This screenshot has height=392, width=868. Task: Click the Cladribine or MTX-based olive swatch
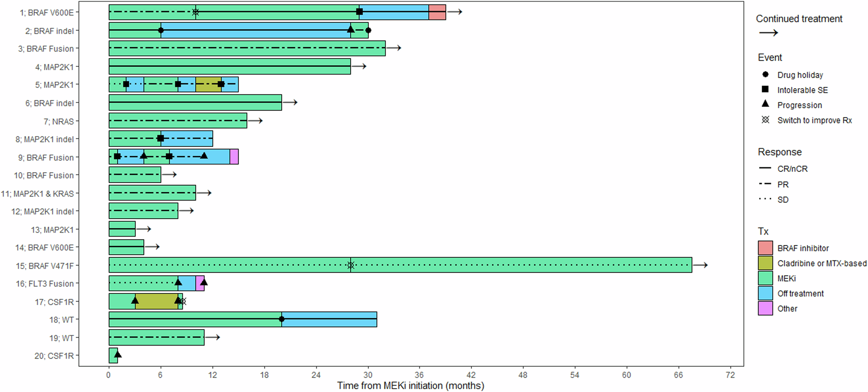coord(765,263)
